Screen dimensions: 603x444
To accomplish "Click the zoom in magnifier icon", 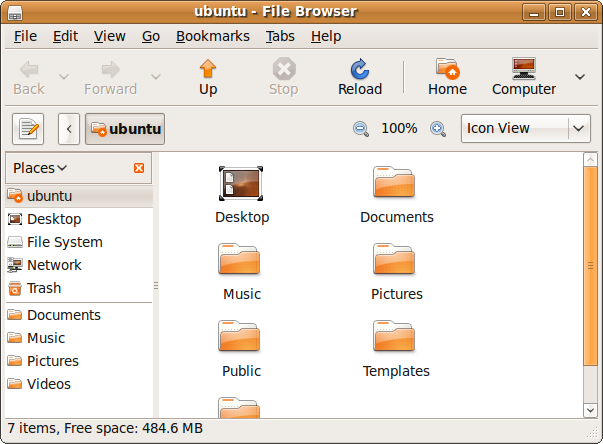I will [437, 129].
